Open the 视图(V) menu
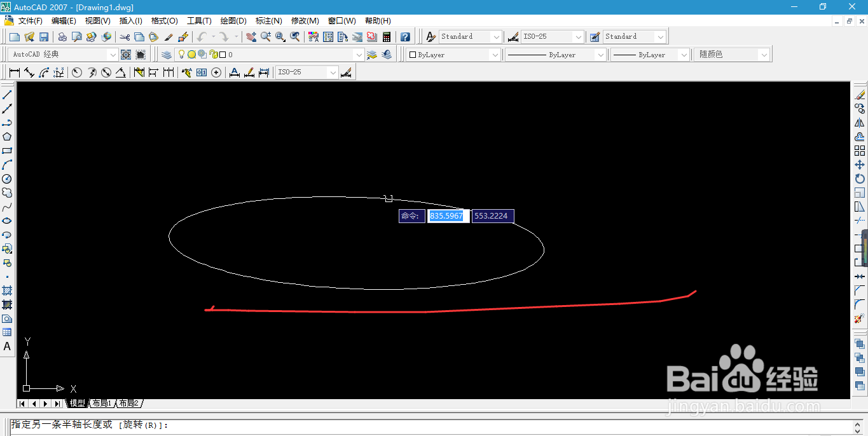The width and height of the screenshot is (868, 436). pos(97,21)
